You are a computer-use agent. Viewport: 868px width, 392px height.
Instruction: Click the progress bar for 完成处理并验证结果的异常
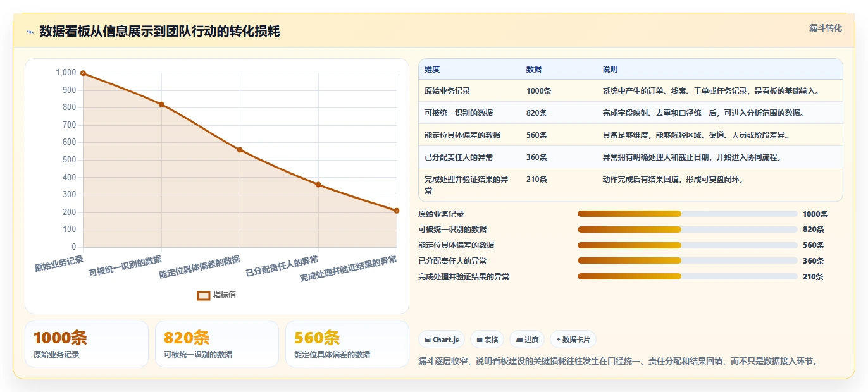coord(687,276)
